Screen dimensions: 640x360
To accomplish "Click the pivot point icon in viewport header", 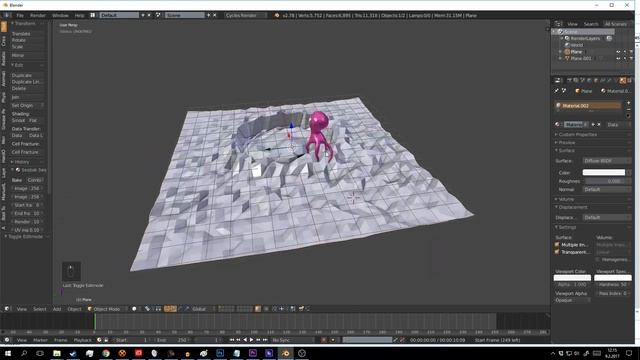I will [x=148, y=309].
